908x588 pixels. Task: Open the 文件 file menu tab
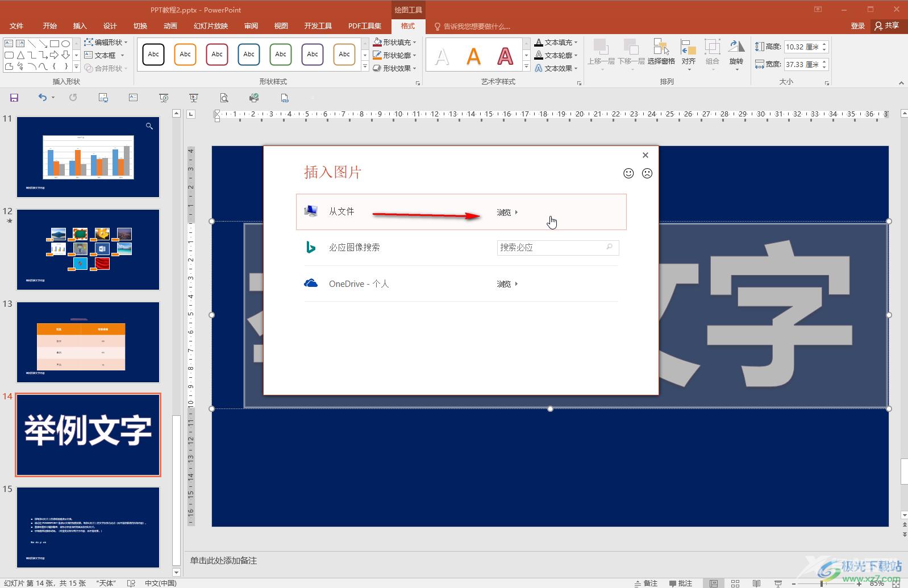(x=16, y=26)
